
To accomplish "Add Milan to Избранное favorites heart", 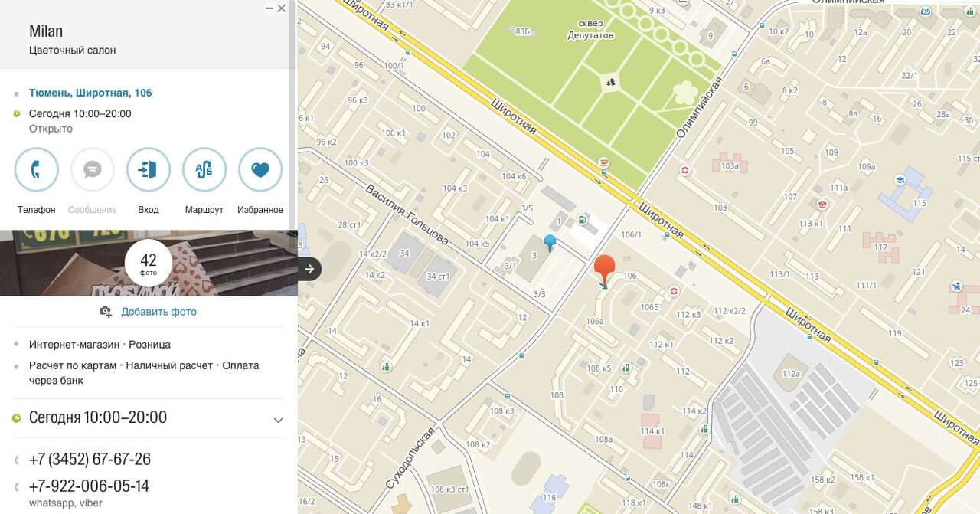I will click(x=260, y=170).
